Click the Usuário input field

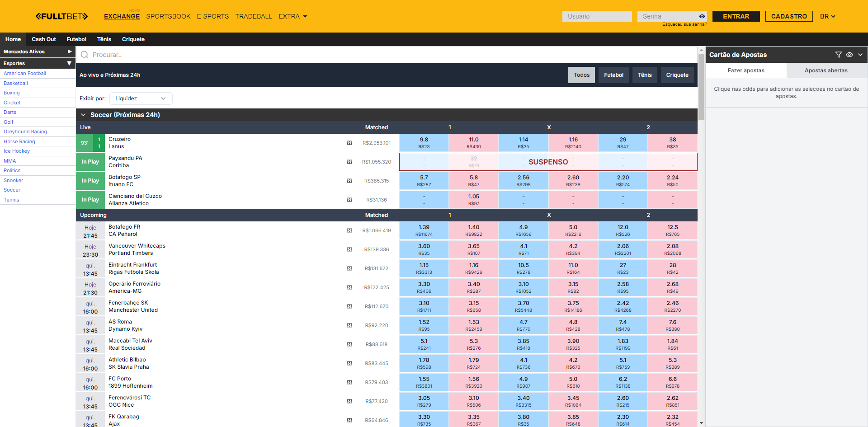pos(597,16)
